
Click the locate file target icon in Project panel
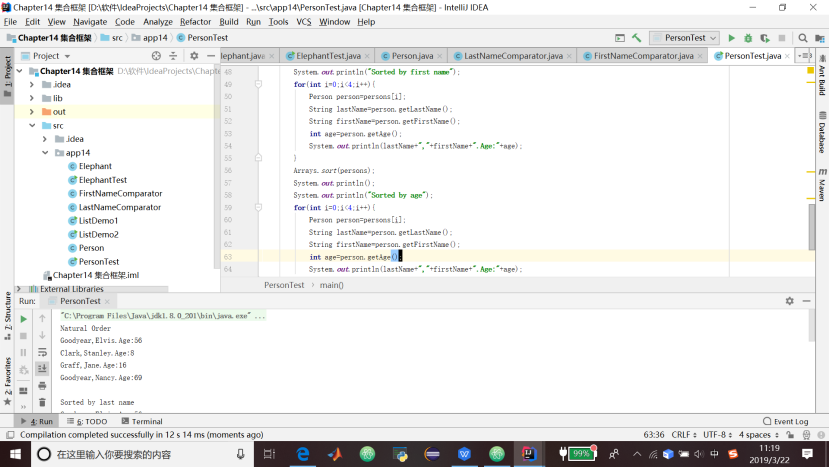pos(156,56)
